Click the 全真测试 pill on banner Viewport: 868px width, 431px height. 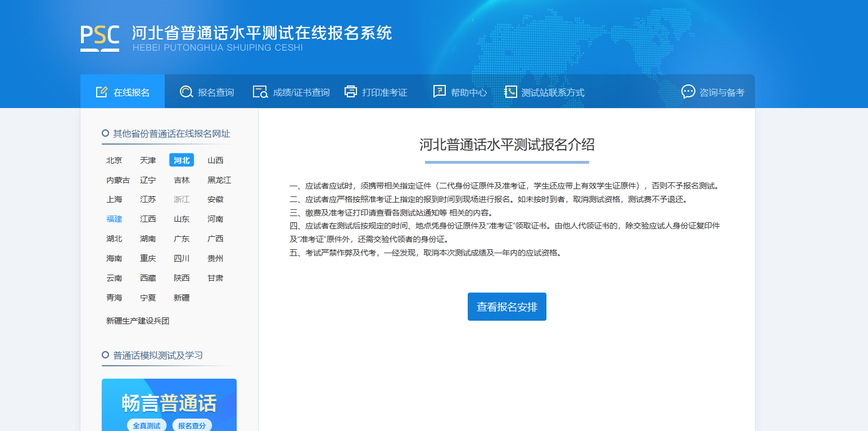click(147, 425)
